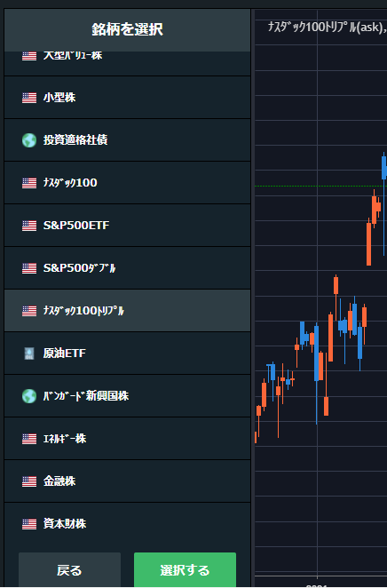Click the US flag icon beside 小型株
This screenshot has width=387, height=588.
point(29,98)
